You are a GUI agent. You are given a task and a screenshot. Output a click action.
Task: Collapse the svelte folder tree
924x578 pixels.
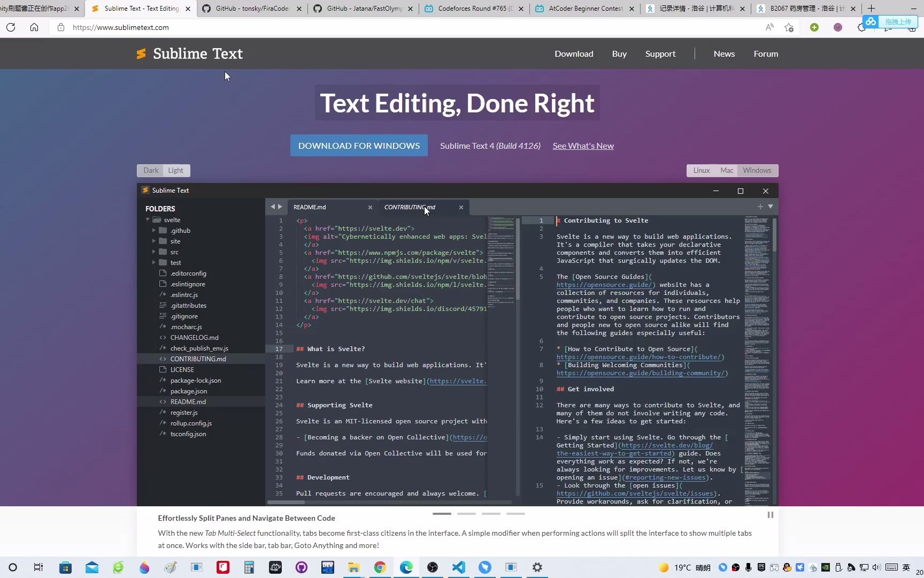click(x=148, y=219)
